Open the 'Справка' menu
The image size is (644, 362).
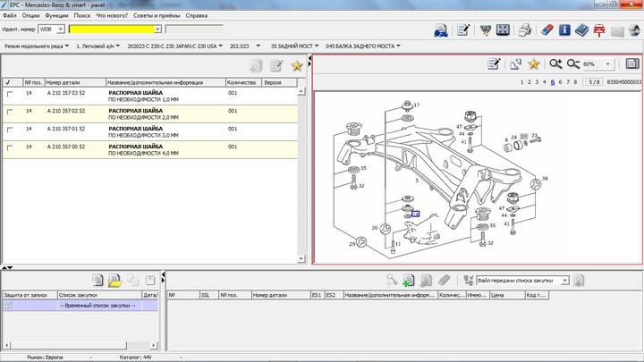[196, 15]
